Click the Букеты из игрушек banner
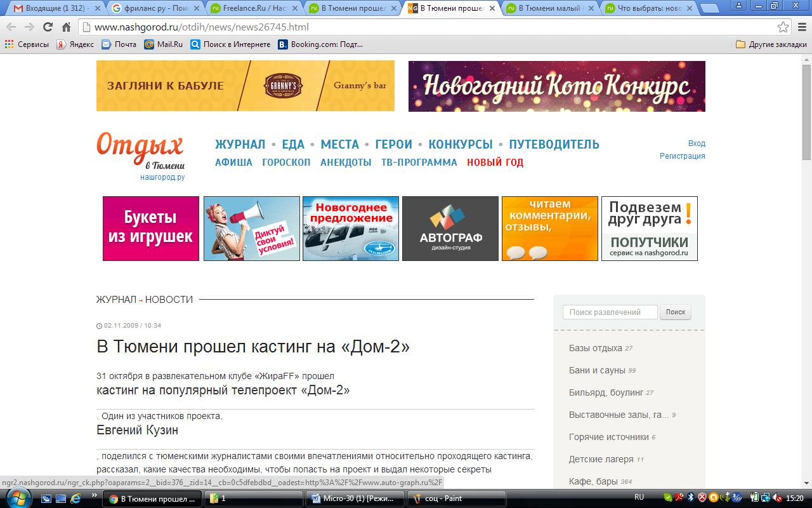 151,229
